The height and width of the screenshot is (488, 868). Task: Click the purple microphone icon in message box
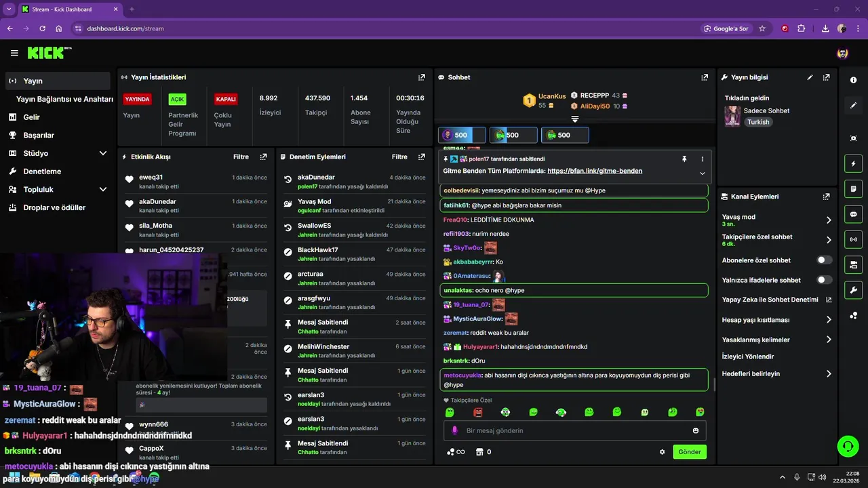(454, 430)
